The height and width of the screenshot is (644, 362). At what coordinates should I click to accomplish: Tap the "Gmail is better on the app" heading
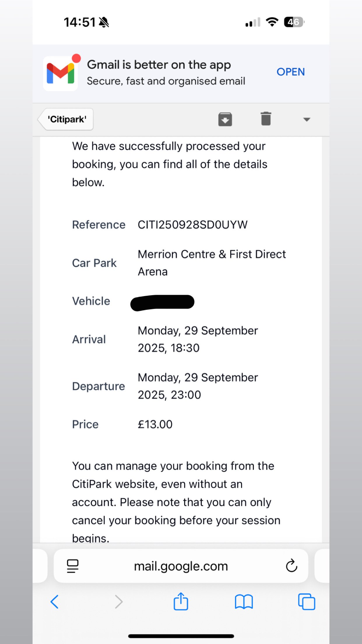point(159,65)
